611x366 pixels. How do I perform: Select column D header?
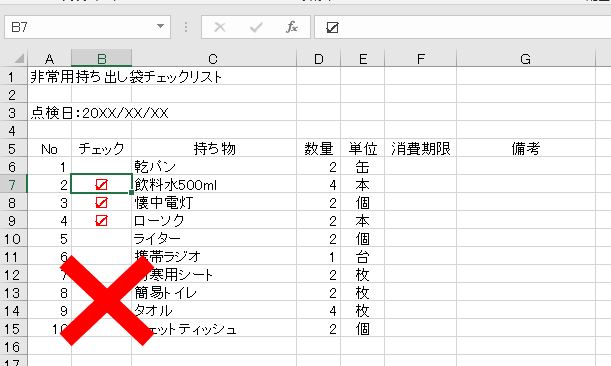[x=318, y=59]
